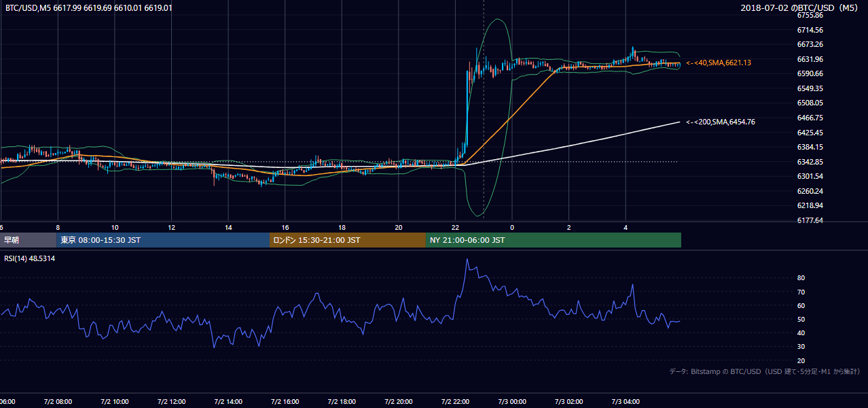The image size is (868, 408).
Task: Click price axis value 6384.15
Action: click(810, 147)
